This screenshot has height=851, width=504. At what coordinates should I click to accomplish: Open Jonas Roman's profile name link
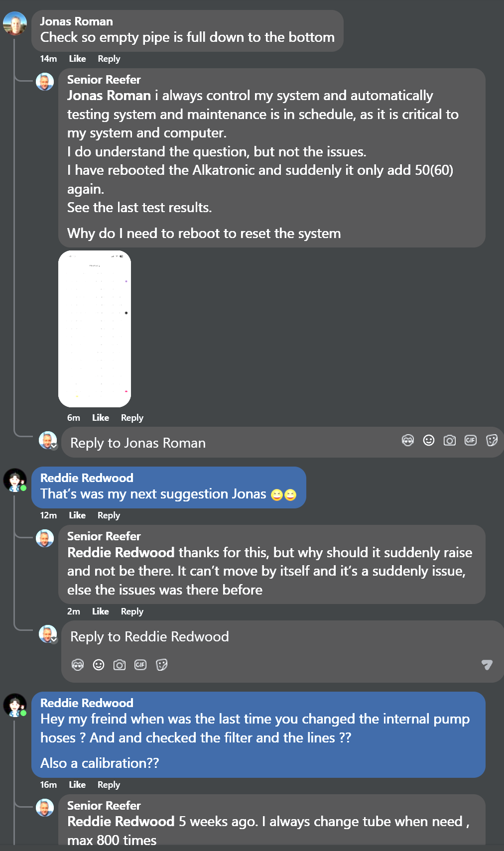(76, 21)
